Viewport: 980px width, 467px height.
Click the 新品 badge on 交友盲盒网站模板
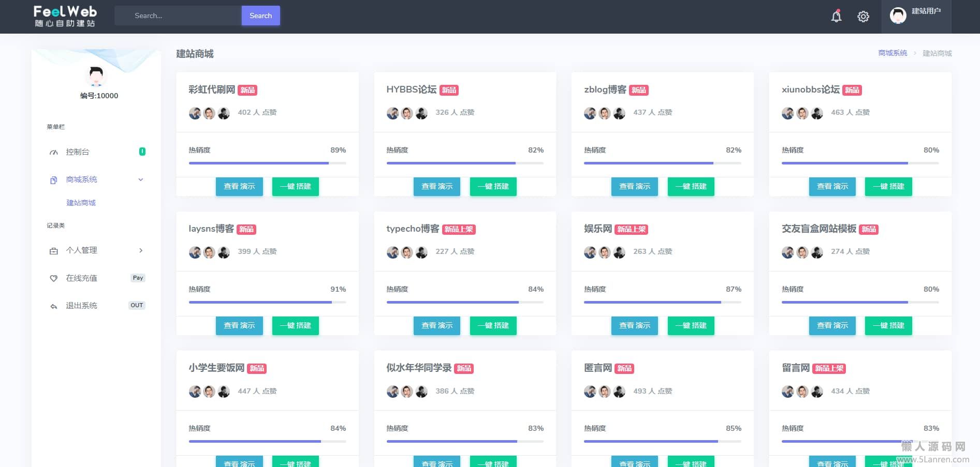(869, 229)
